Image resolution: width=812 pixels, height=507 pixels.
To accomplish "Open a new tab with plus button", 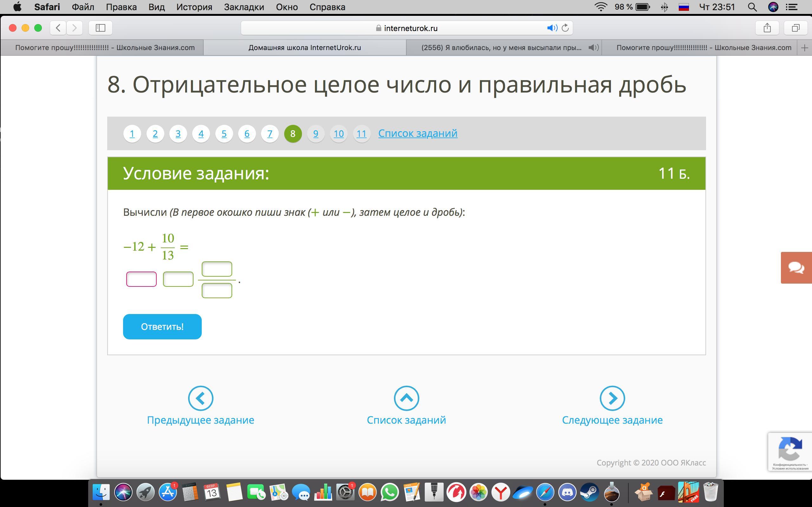I will point(804,48).
